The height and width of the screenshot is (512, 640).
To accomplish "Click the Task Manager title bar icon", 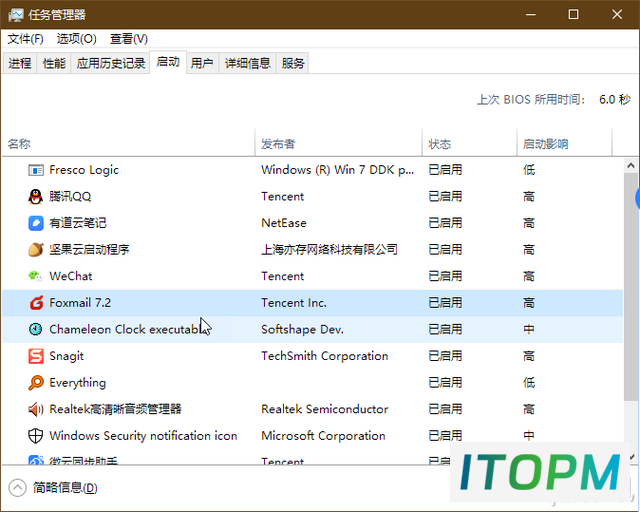I will (16, 15).
